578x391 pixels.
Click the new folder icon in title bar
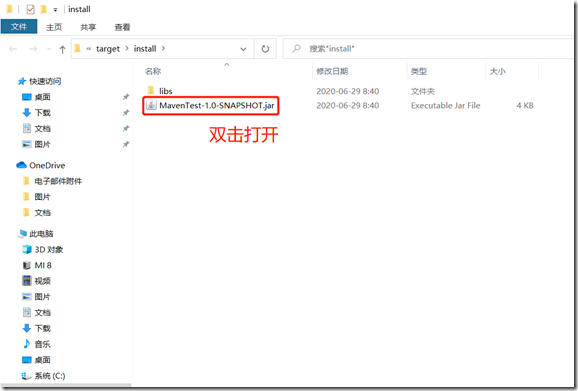[43, 9]
